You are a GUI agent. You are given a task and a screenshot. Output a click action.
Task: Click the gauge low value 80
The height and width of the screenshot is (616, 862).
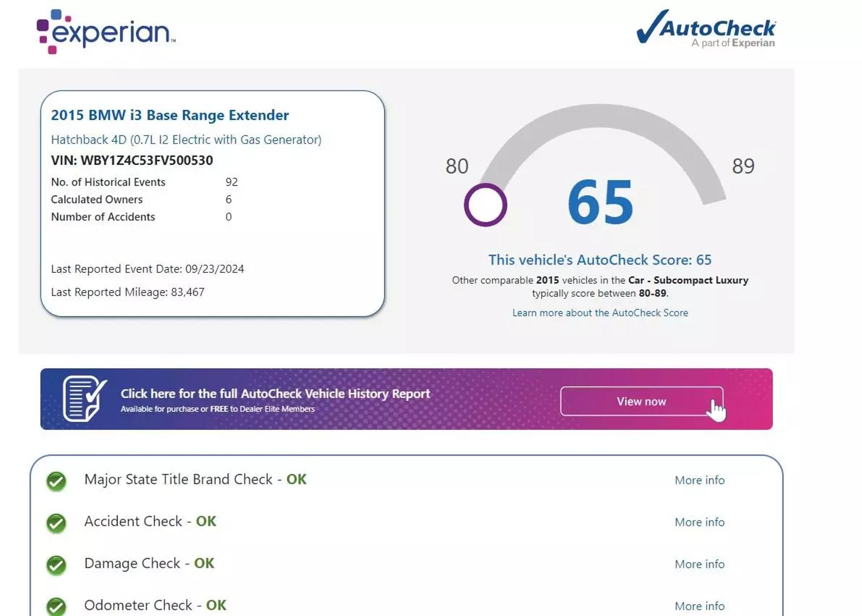(x=457, y=166)
